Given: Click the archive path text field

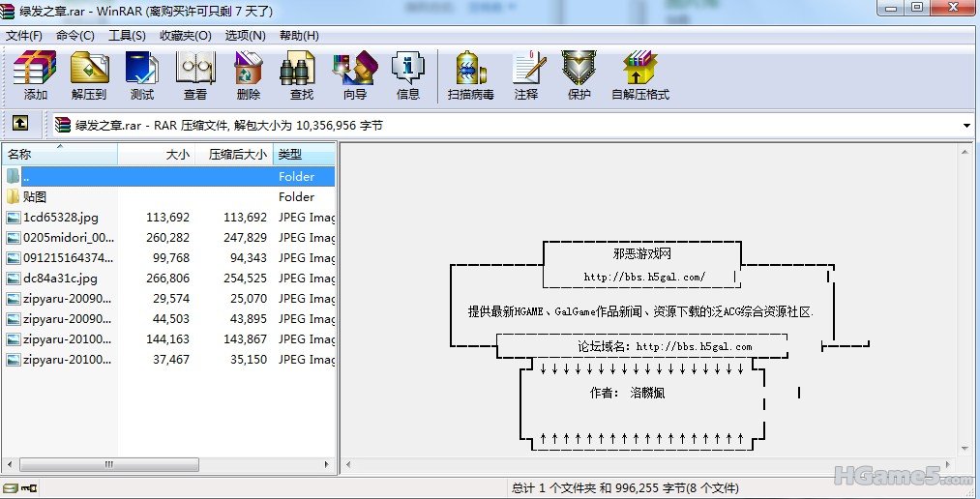Looking at the screenshot, I should 506,126.
